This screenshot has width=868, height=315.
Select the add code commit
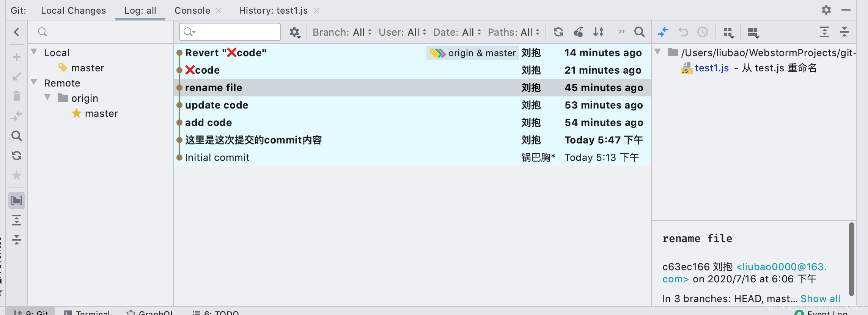pyautogui.click(x=412, y=123)
